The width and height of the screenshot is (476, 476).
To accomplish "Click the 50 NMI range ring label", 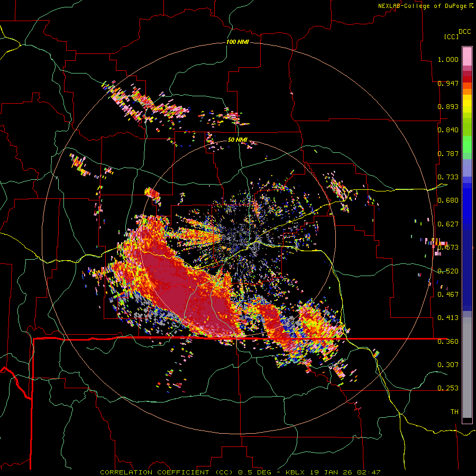I will coord(237,140).
